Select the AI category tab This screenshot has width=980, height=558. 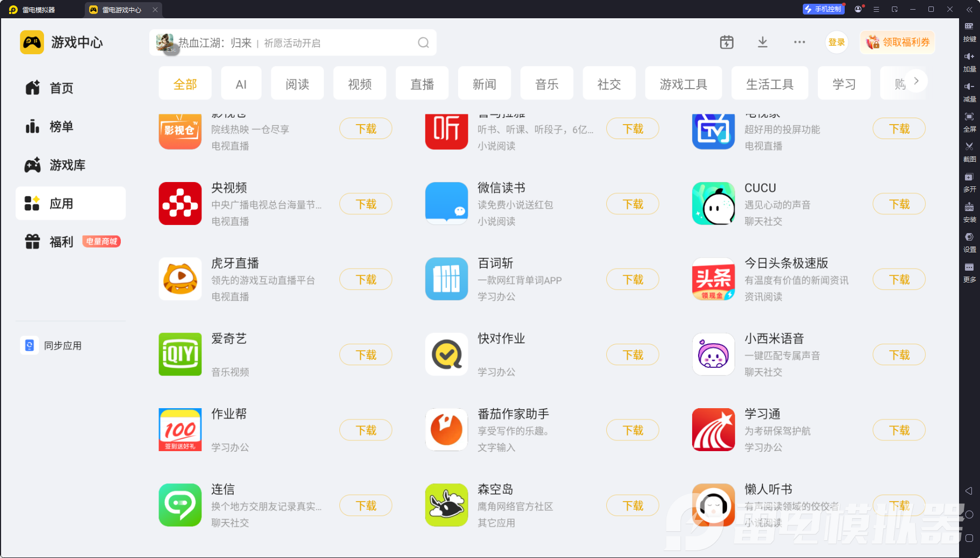pos(241,83)
